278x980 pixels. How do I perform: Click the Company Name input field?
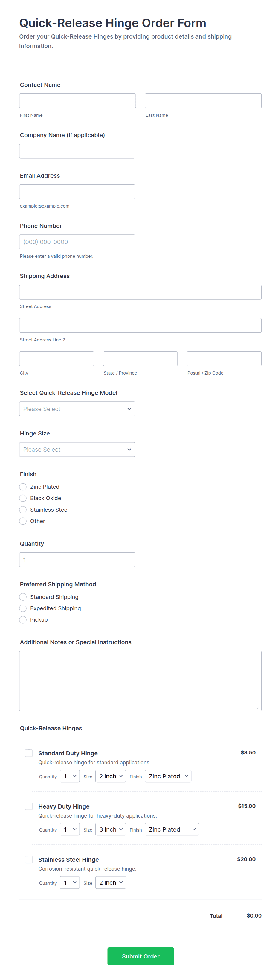[77, 151]
